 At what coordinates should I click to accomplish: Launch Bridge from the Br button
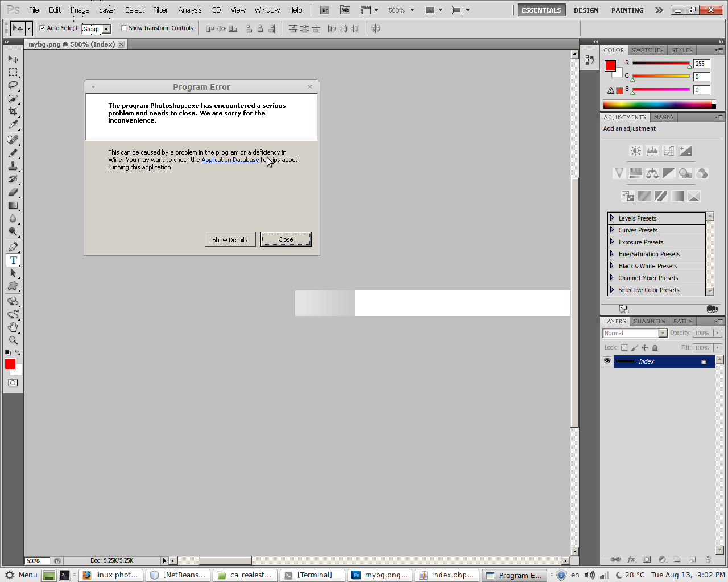click(x=325, y=10)
